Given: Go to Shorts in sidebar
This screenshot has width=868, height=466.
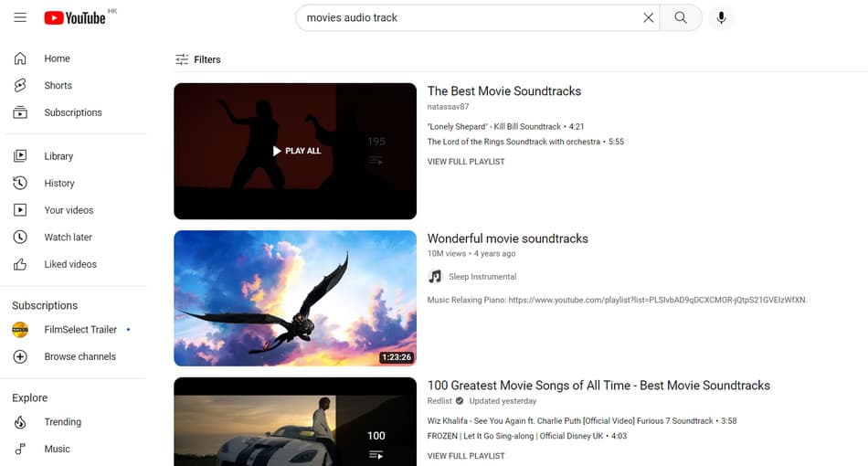Looking at the screenshot, I should tap(58, 85).
